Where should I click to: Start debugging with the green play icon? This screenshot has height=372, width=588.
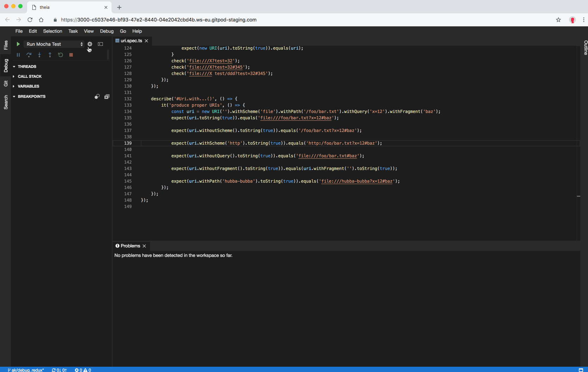click(x=18, y=44)
